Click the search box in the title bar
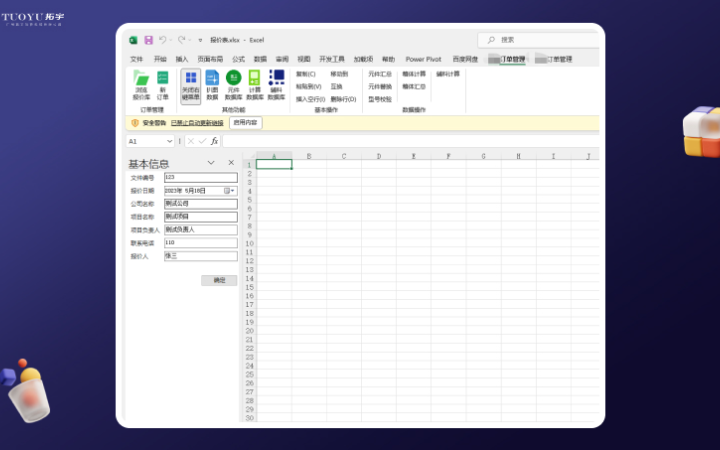Screen dimensions: 720x450 click(539, 40)
